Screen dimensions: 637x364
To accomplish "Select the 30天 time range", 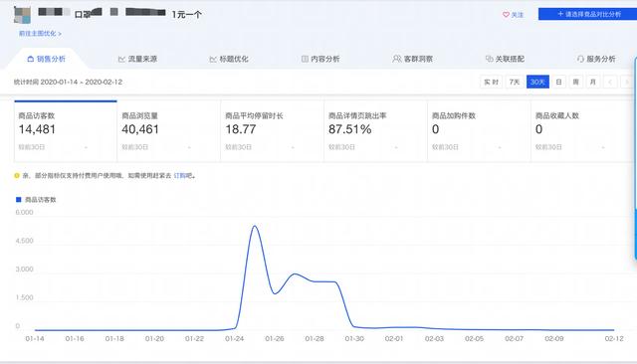I will click(x=537, y=82).
